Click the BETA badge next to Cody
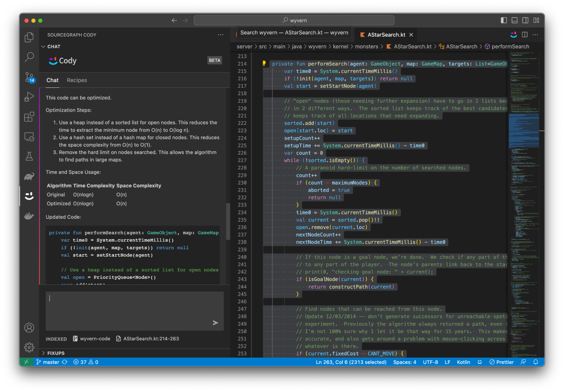564x392 pixels. (214, 60)
